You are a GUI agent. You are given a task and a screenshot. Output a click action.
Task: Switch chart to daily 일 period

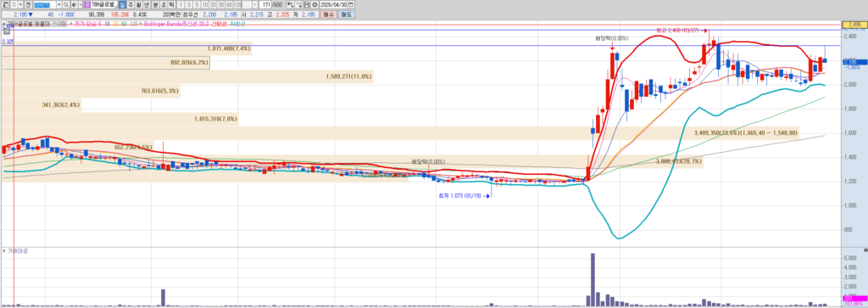122,4
